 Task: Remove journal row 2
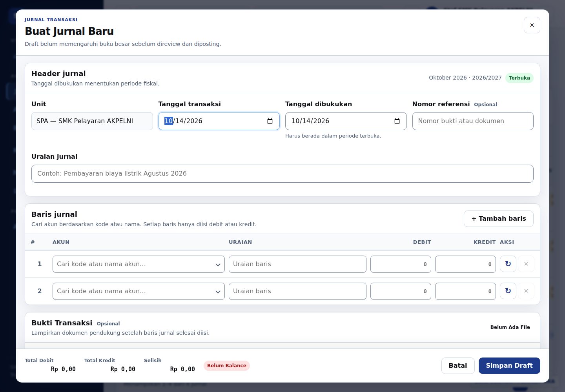point(526,291)
